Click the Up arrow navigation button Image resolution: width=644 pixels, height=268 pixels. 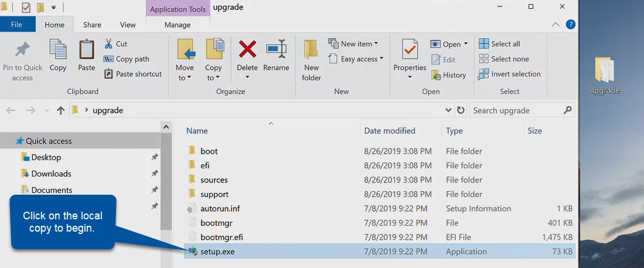pos(61,110)
